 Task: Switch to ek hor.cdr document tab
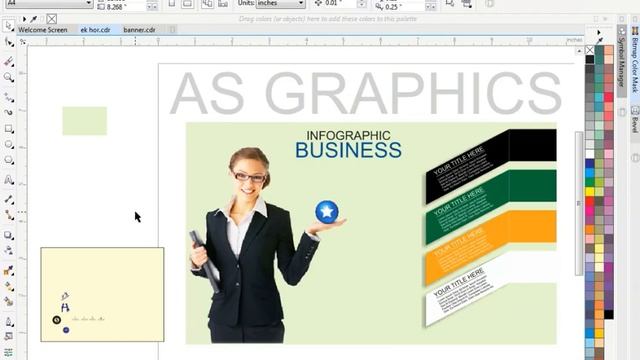(95, 30)
